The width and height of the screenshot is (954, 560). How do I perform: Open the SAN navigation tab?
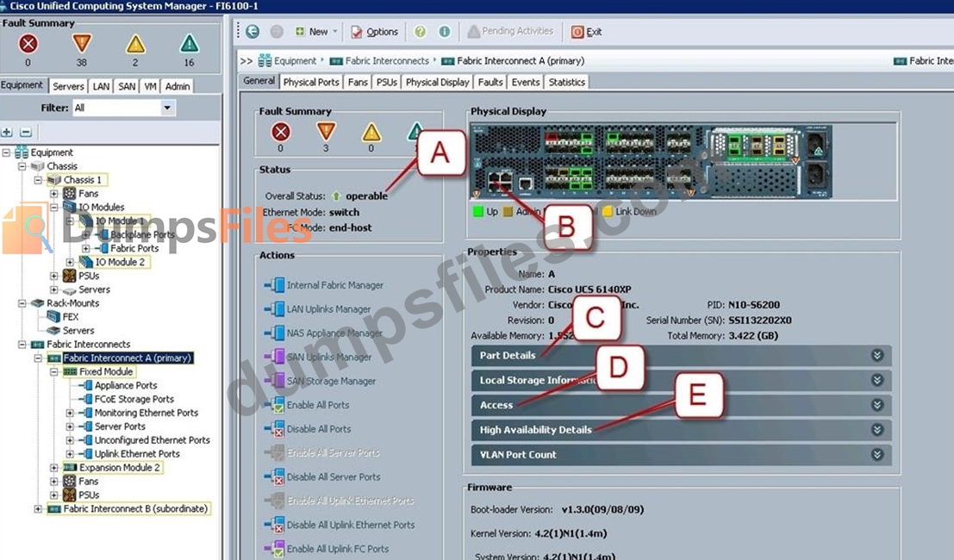tap(127, 87)
